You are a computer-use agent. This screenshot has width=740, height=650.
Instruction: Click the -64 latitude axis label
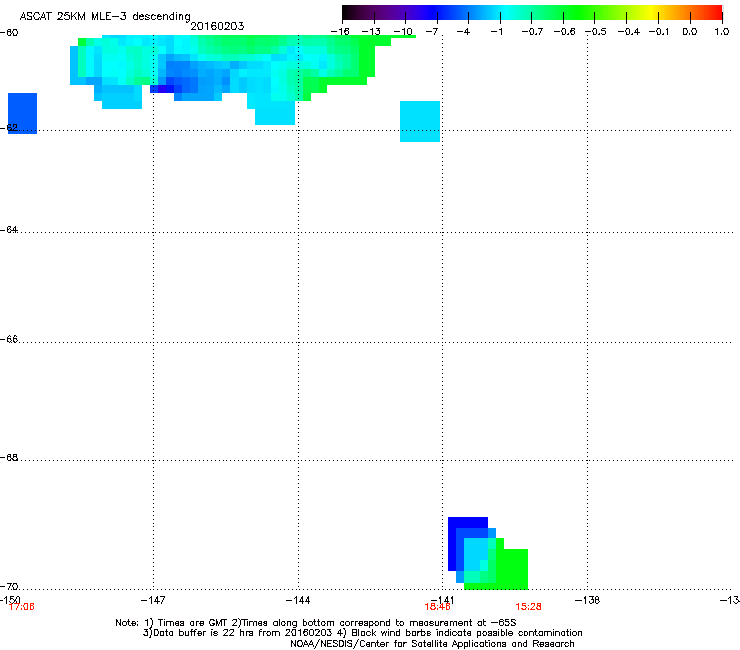tap(9, 229)
